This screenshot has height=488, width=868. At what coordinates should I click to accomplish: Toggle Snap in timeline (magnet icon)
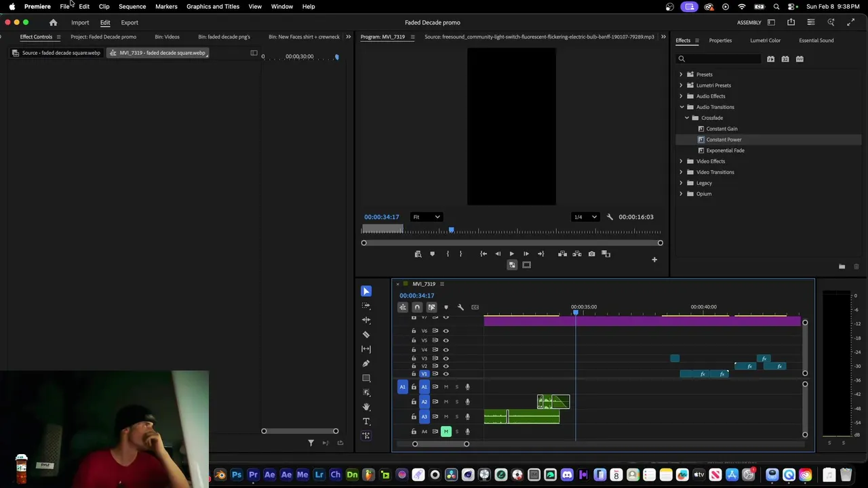tap(417, 308)
